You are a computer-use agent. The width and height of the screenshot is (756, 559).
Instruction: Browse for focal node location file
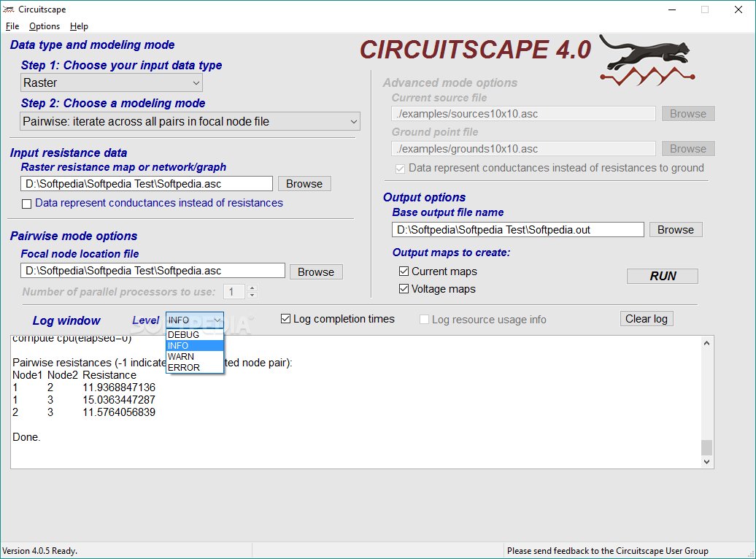point(316,272)
